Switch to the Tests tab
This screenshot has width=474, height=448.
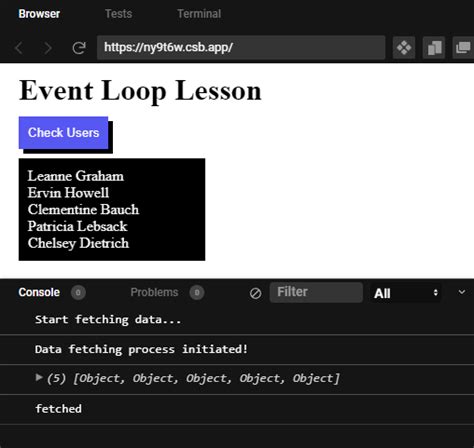(119, 14)
